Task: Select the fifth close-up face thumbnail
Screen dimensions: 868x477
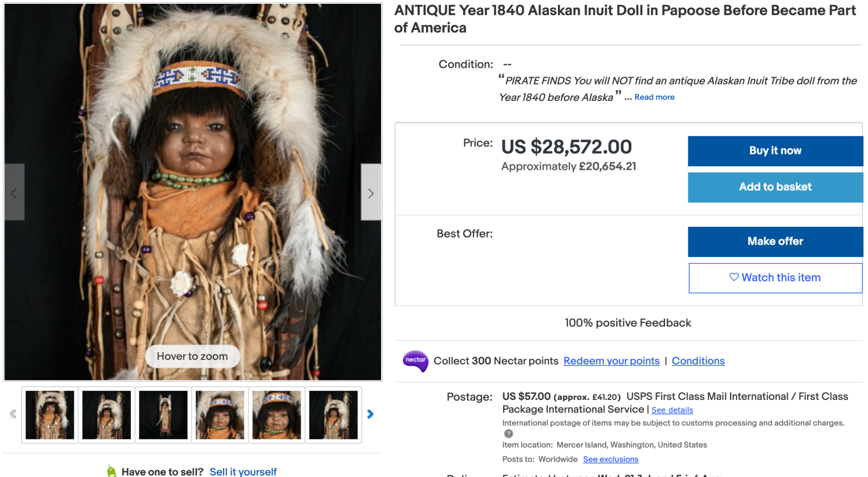Action: click(x=277, y=415)
